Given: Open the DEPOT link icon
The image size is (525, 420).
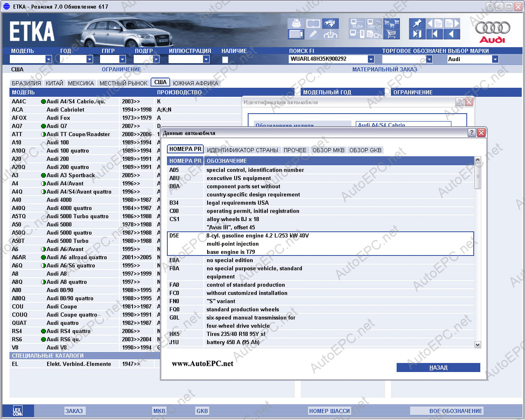Looking at the screenshot, I should [x=374, y=23].
